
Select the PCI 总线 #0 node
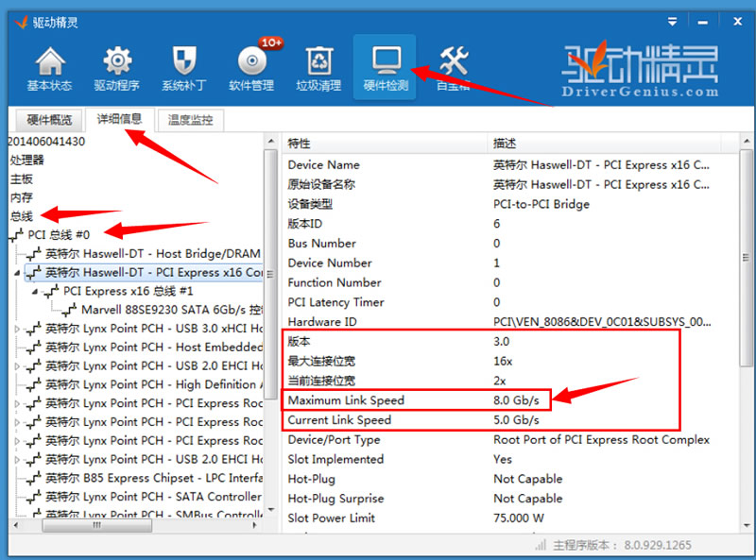point(59,235)
